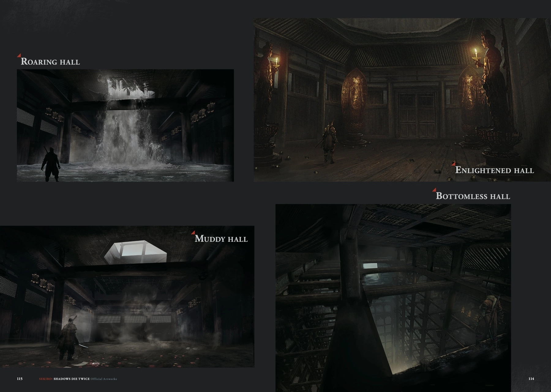Open the Roaring hall artwork image
Image resolution: width=551 pixels, height=392 pixels.
coord(125,125)
